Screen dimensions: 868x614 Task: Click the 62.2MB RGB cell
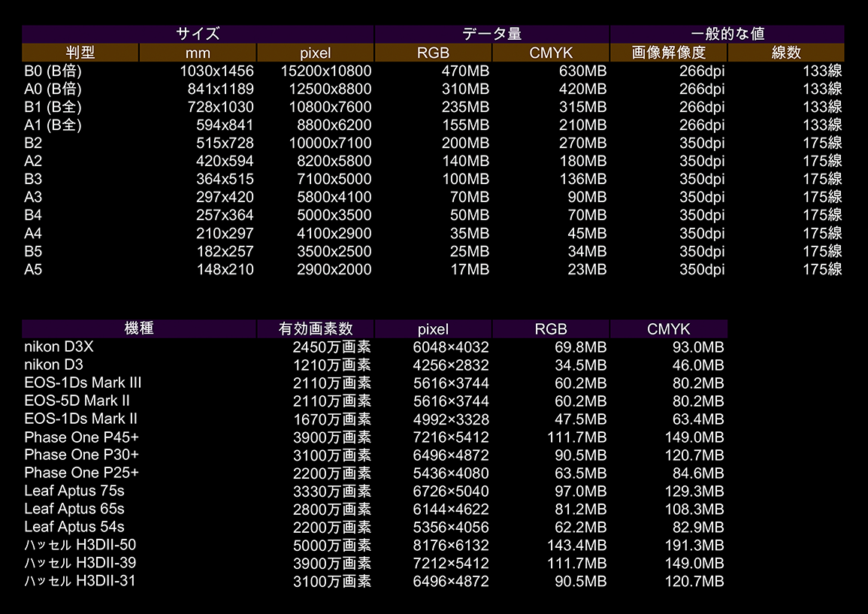[581, 528]
